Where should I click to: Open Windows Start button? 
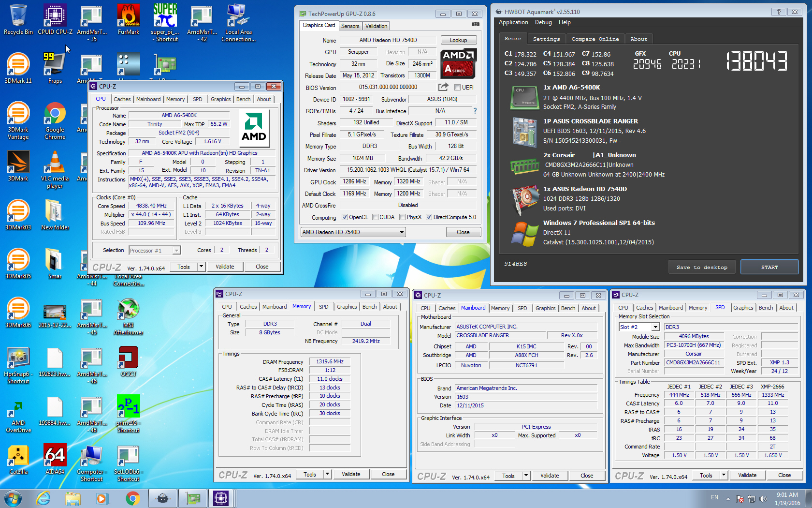pos(13,498)
